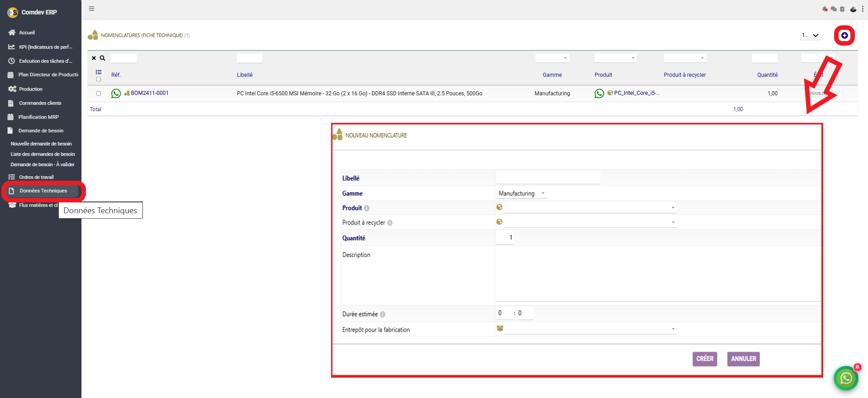Toggle the hamburger sidebar menu
Screen dimensions: 868x398
pyautogui.click(x=92, y=9)
